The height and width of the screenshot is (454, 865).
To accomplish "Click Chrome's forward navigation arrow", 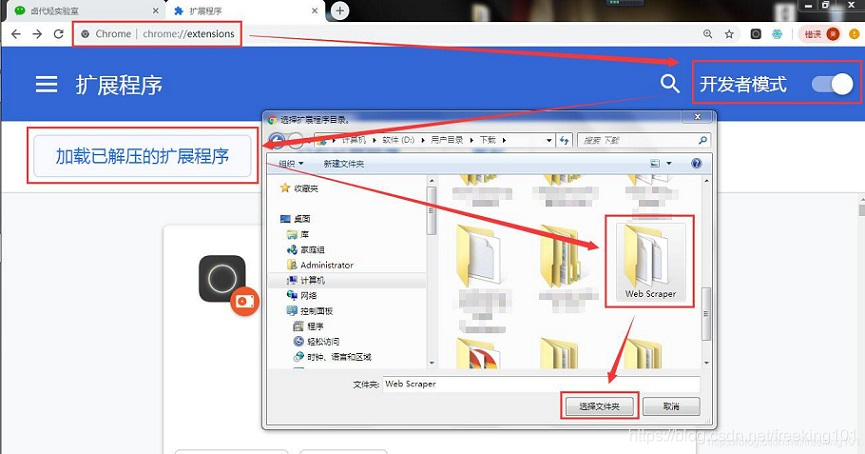I will [x=37, y=34].
